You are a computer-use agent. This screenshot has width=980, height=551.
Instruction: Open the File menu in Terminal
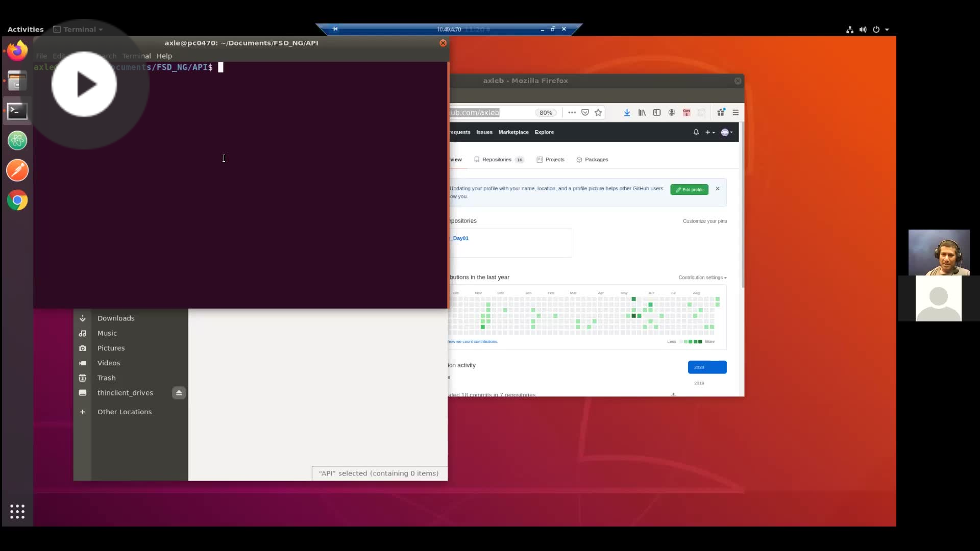pyautogui.click(x=41, y=56)
